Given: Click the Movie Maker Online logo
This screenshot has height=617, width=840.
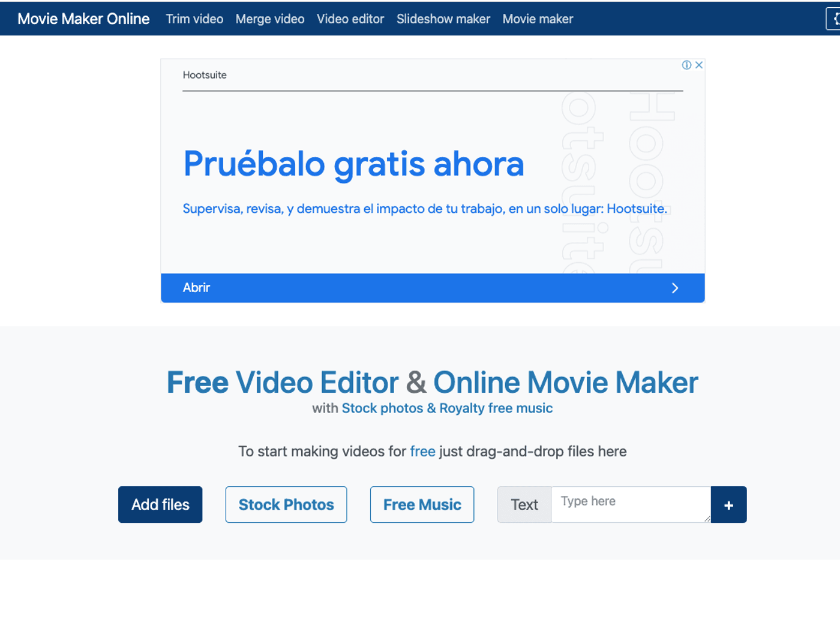Looking at the screenshot, I should pos(83,19).
